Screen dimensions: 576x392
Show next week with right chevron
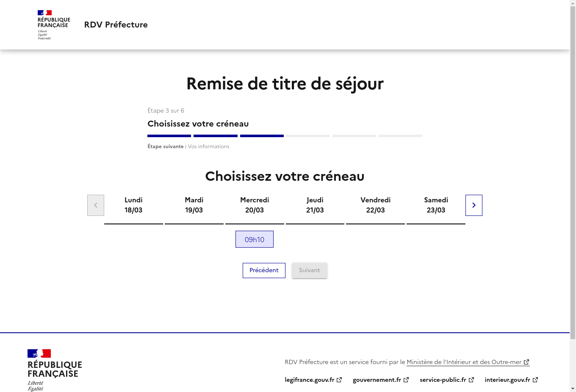coord(474,205)
